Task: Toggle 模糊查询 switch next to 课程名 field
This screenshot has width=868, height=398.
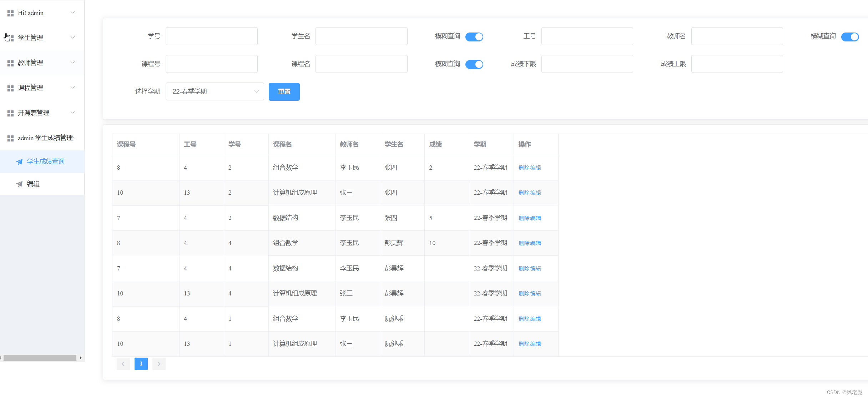Action: [474, 64]
